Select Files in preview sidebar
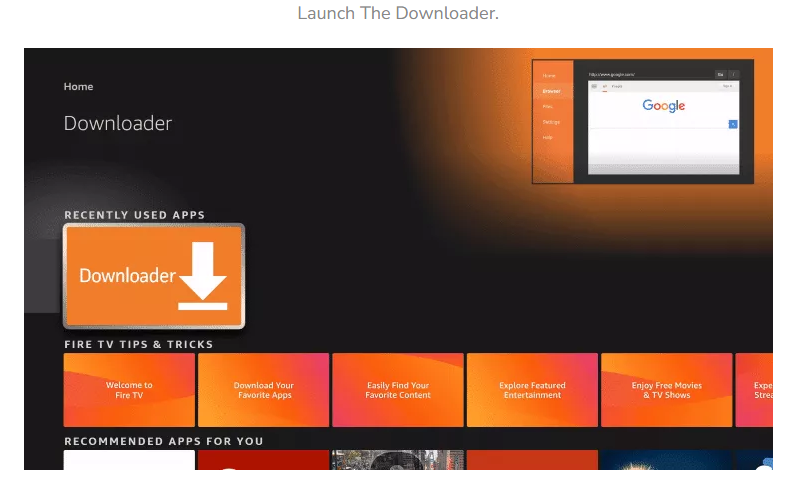Viewport: 793px width, 477px height. tap(548, 107)
